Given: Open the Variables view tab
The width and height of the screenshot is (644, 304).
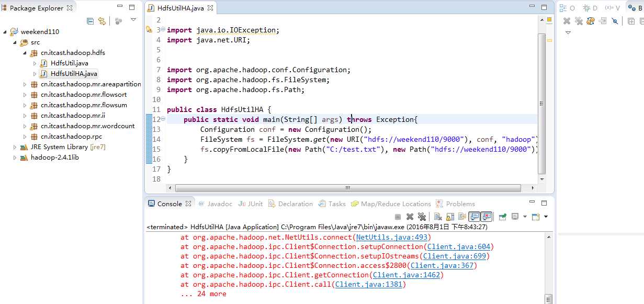Looking at the screenshot, I should tap(612, 8).
